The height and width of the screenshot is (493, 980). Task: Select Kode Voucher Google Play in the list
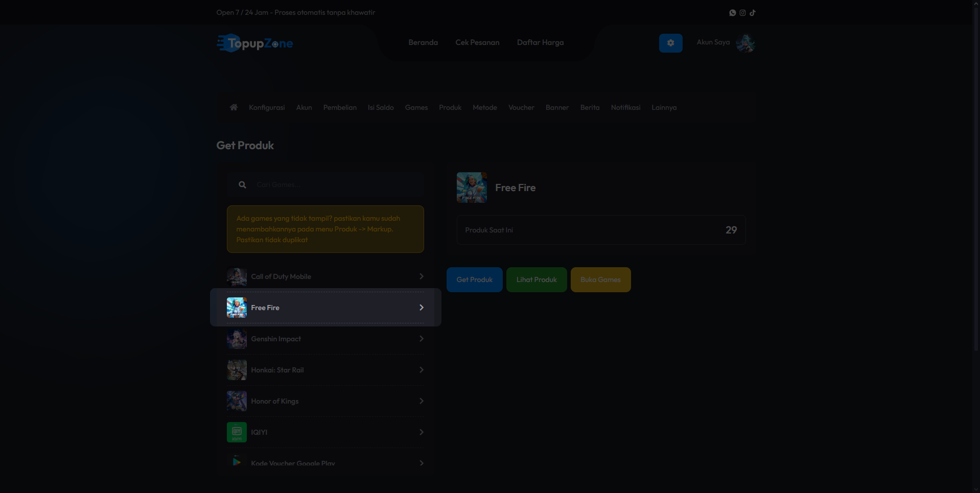[293, 463]
